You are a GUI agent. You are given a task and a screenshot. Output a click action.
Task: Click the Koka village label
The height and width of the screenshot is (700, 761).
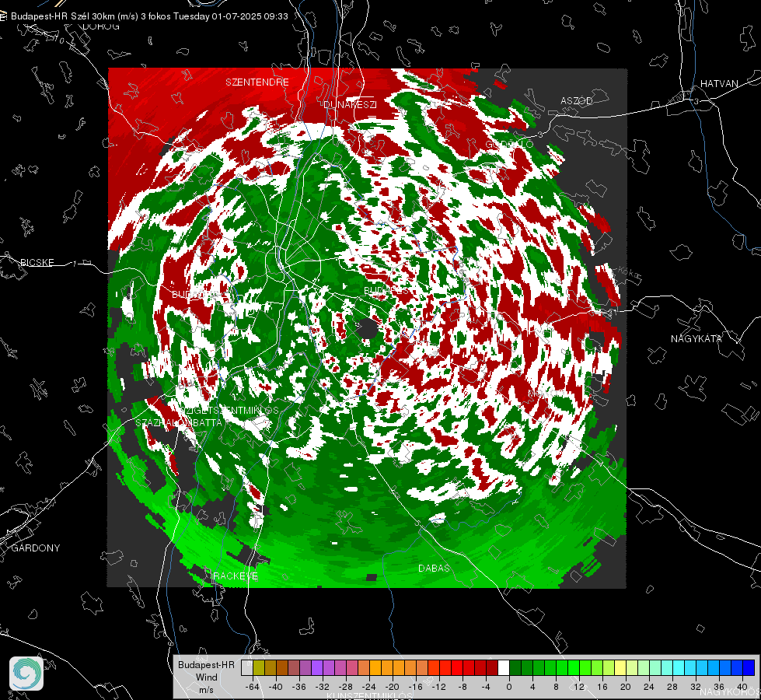(629, 273)
